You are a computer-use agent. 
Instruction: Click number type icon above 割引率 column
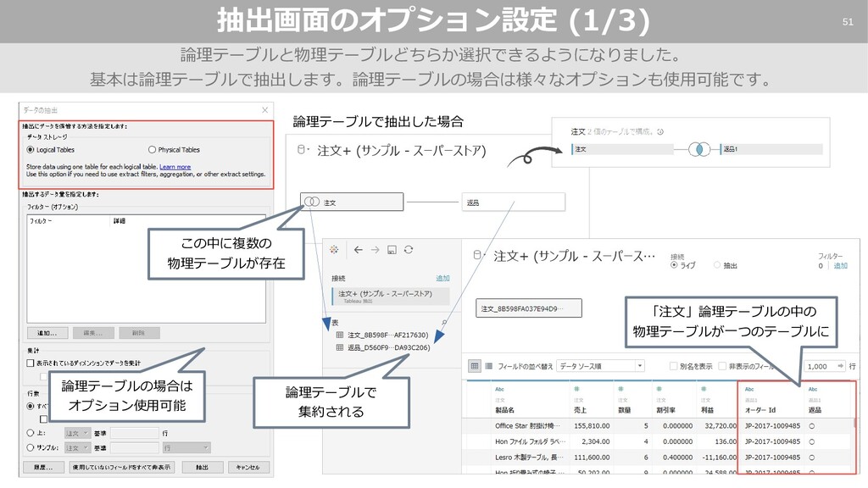[x=659, y=389]
